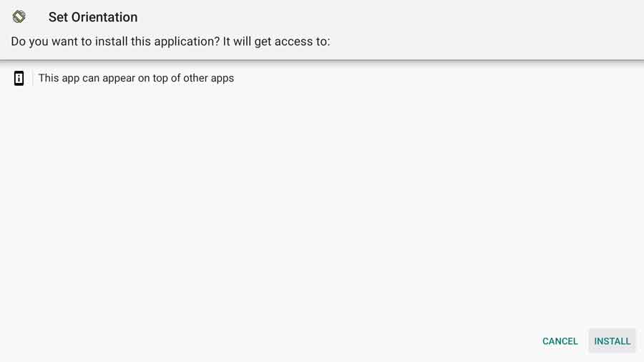Tap the INSTALL button

[612, 341]
